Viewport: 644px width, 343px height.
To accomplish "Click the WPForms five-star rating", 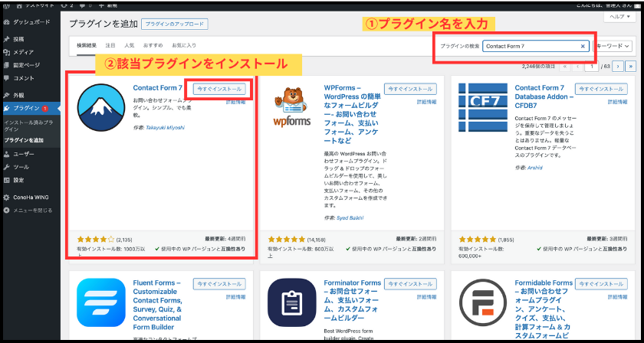I will [x=287, y=239].
